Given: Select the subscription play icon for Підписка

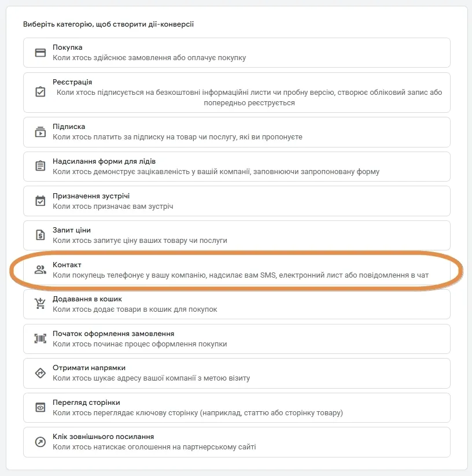Looking at the screenshot, I should tap(40, 132).
